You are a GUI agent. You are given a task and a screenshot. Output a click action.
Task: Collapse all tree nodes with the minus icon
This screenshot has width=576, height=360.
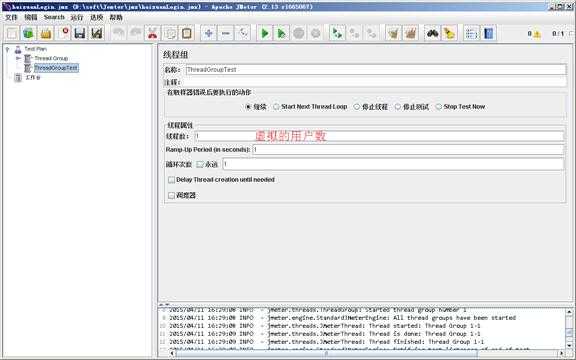pos(226,33)
